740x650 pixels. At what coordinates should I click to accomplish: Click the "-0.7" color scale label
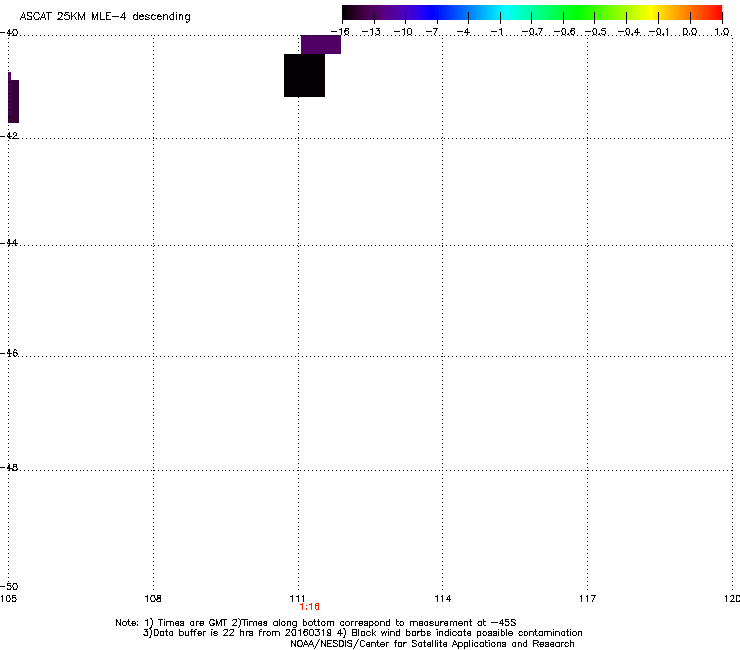pos(532,32)
